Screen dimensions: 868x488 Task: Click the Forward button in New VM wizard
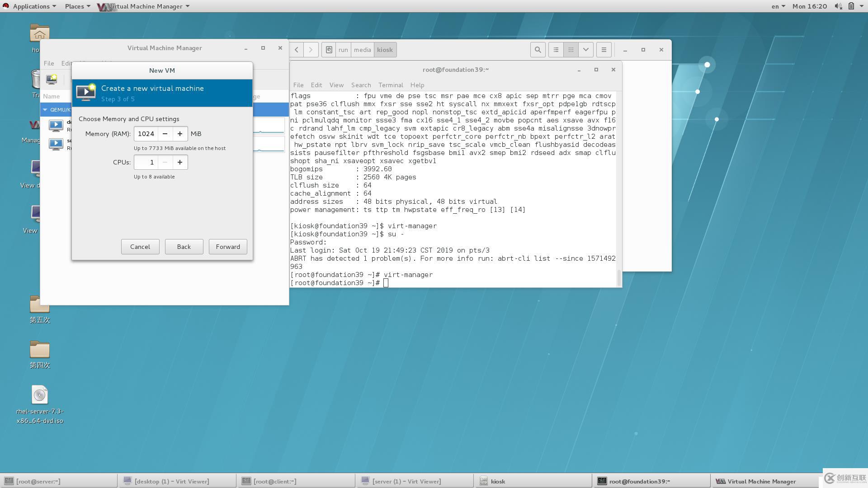(x=227, y=247)
